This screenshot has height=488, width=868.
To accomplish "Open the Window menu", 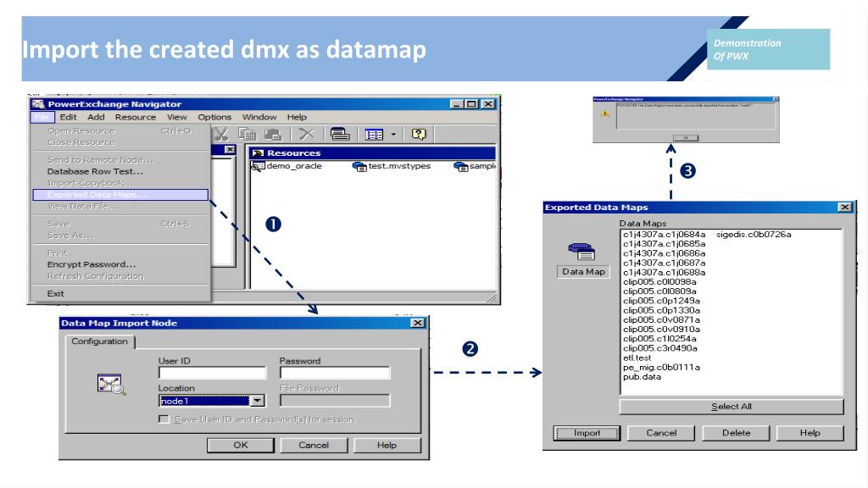I will pos(259,117).
